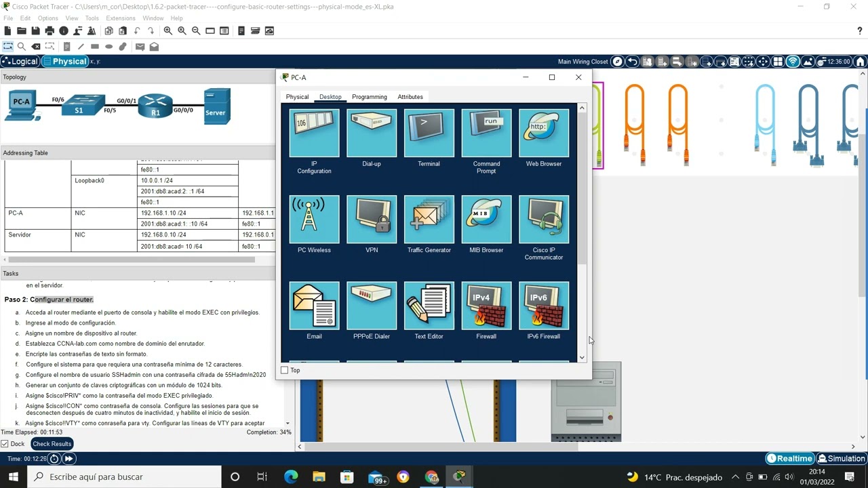Image resolution: width=868 pixels, height=488 pixels.
Task: Go back with the arrow in physical bar
Action: (632, 62)
